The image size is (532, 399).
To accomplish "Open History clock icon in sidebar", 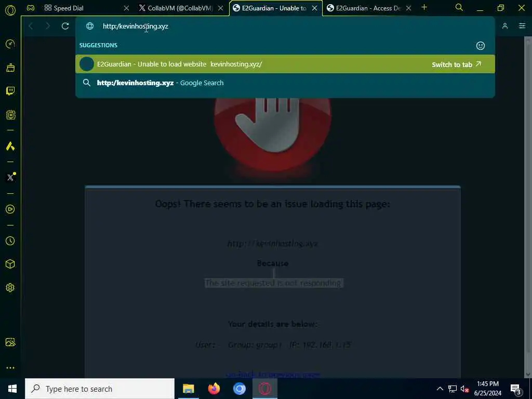I will (x=10, y=241).
